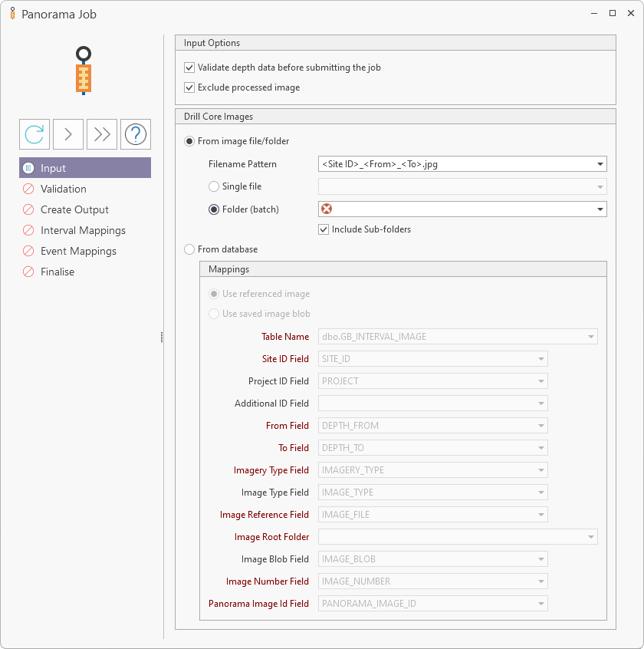644x649 pixels.
Task: Toggle Validate depth data before submitting checkbox
Action: pos(189,68)
